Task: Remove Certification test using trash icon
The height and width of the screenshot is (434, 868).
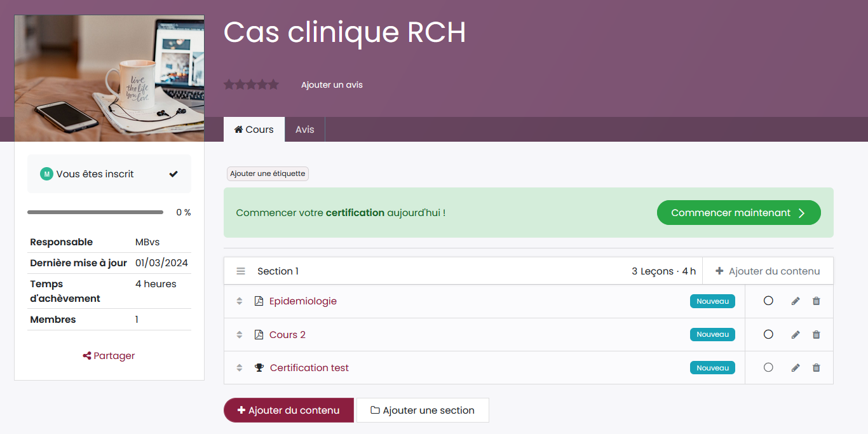Action: 817,368
